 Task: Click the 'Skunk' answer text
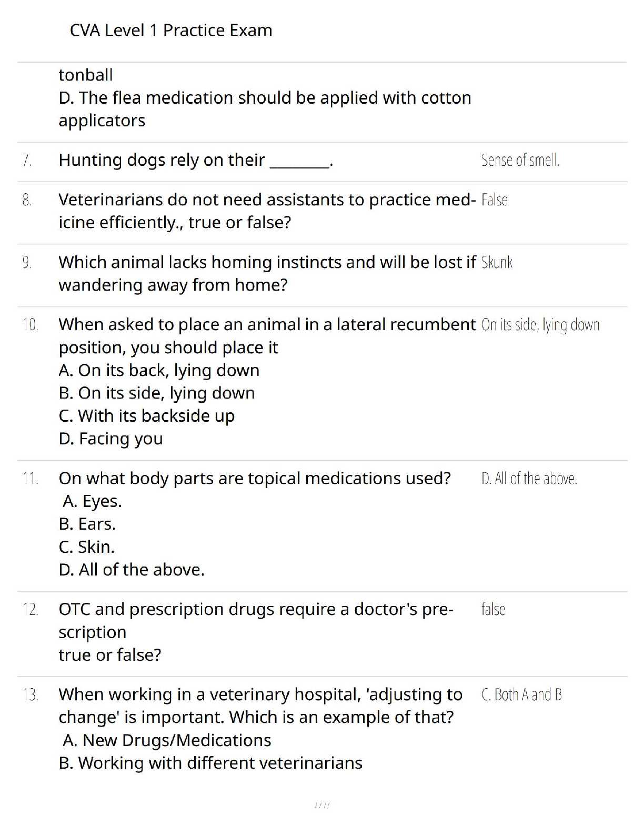pos(497,262)
